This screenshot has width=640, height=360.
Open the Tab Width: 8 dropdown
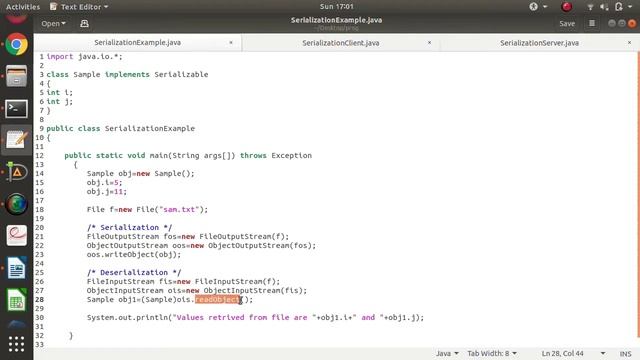click(492, 353)
